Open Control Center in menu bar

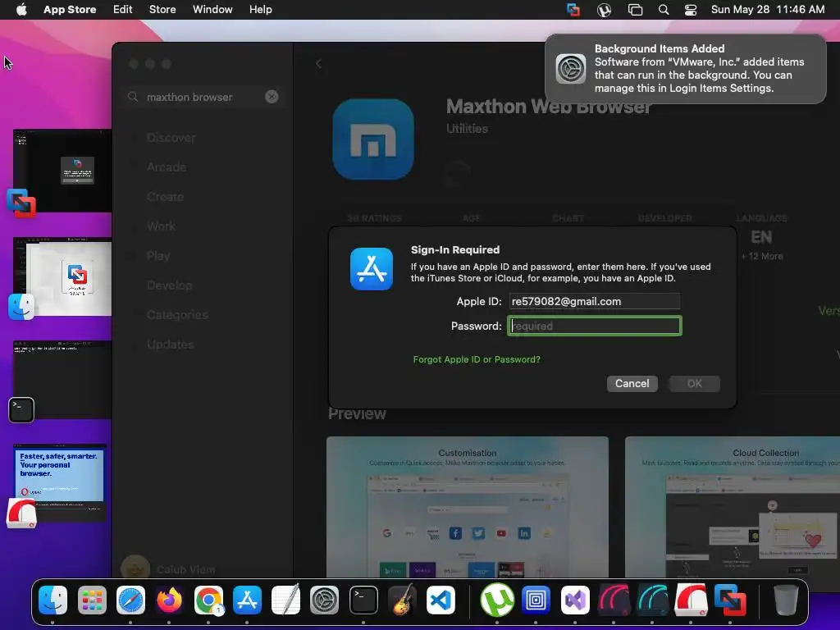(x=691, y=10)
